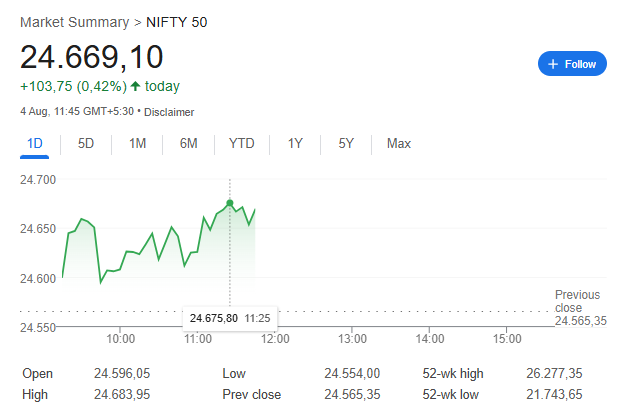Switch to the Max range tab
Viewport: 643px width, 412px height.
pyautogui.click(x=399, y=143)
